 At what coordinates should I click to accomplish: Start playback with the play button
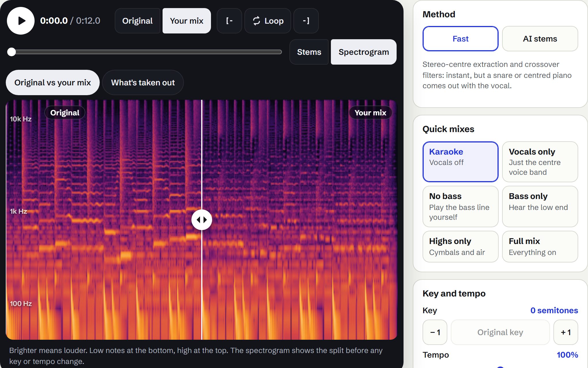tap(21, 21)
